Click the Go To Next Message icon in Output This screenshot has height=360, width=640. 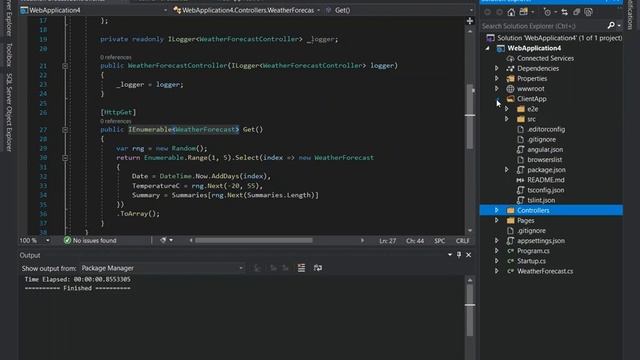[285, 268]
